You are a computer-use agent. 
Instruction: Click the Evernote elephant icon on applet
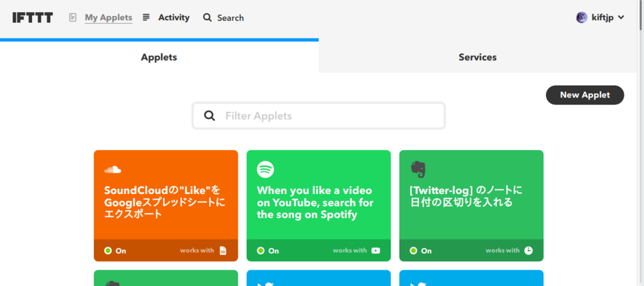coord(418,169)
